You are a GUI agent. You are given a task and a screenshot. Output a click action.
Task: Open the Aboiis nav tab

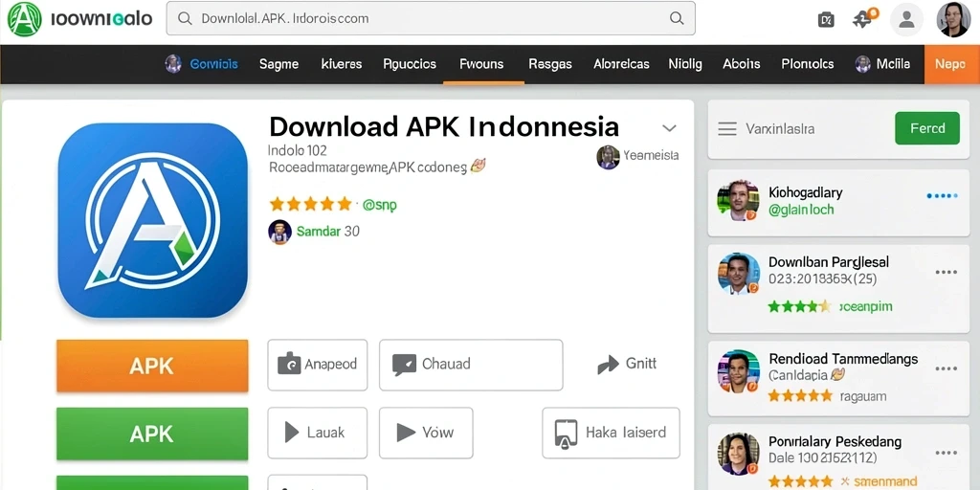pos(742,64)
